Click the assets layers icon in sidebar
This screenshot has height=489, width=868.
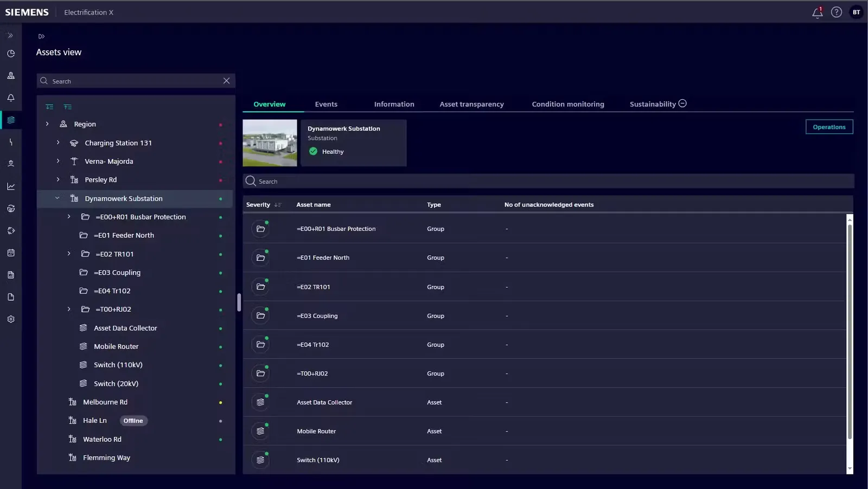click(x=11, y=120)
